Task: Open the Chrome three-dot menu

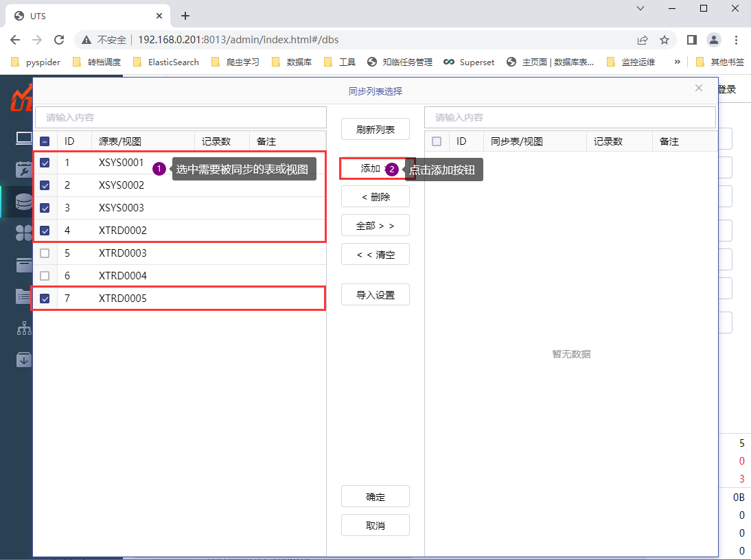Action: (736, 40)
